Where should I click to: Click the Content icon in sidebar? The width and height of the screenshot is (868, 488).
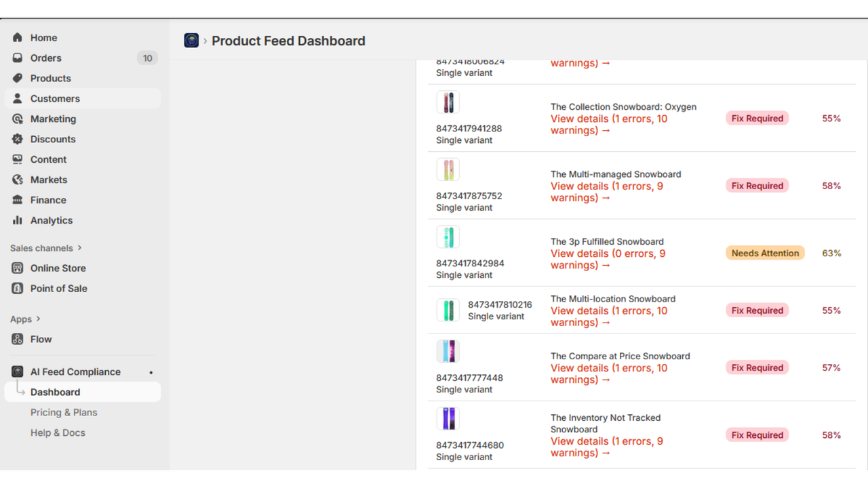point(18,159)
